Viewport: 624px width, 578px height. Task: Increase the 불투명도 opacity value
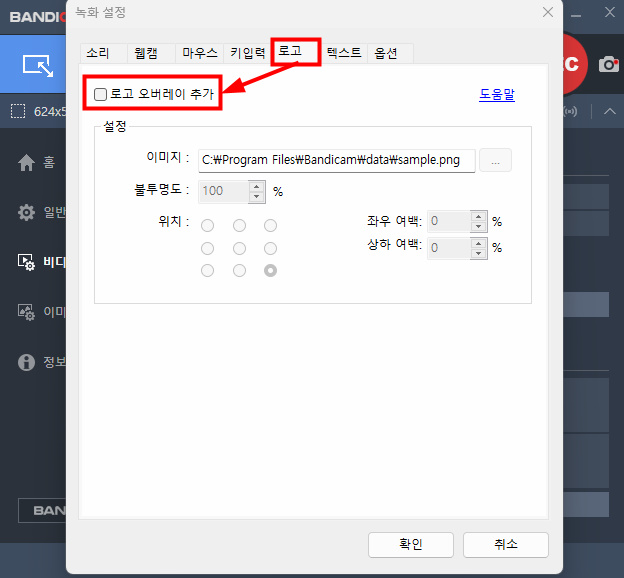(x=257, y=186)
